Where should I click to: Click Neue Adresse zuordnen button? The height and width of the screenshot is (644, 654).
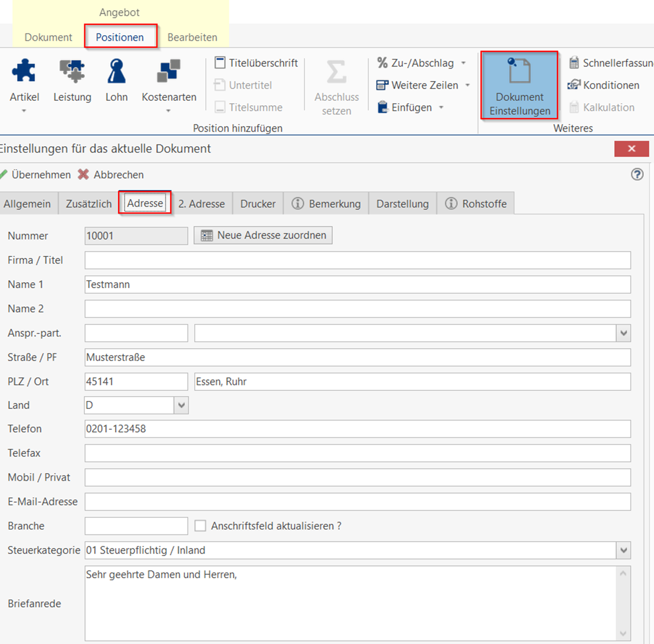[263, 235]
